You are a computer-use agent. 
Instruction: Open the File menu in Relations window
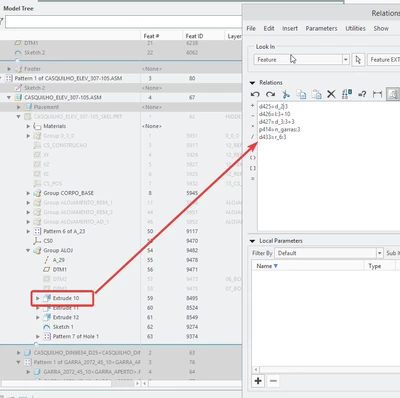tap(251, 28)
